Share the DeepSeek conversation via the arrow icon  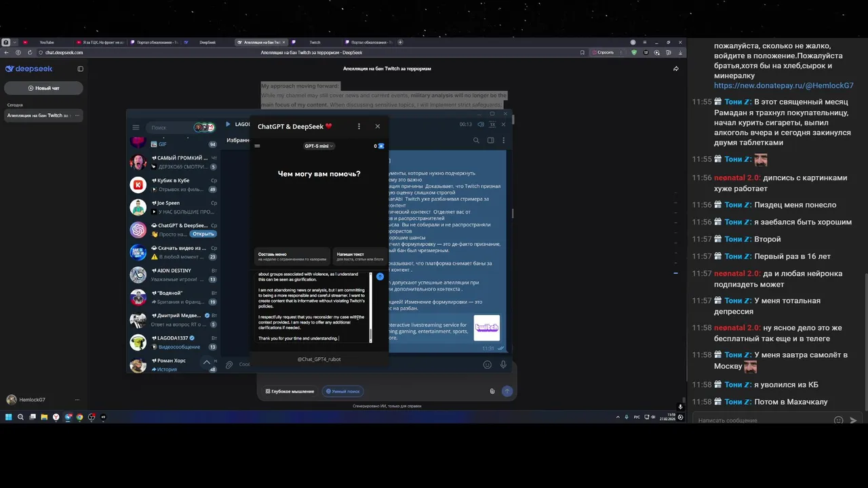675,68
